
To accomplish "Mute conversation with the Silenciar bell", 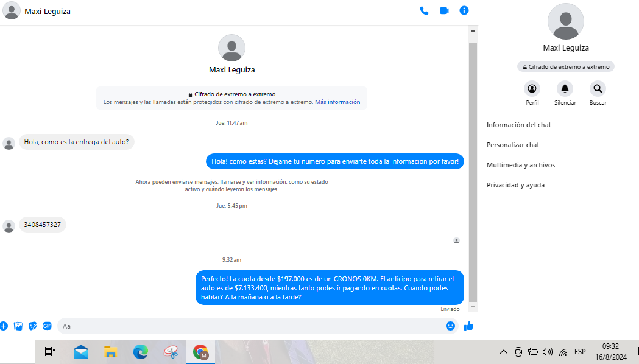I will click(x=565, y=89).
